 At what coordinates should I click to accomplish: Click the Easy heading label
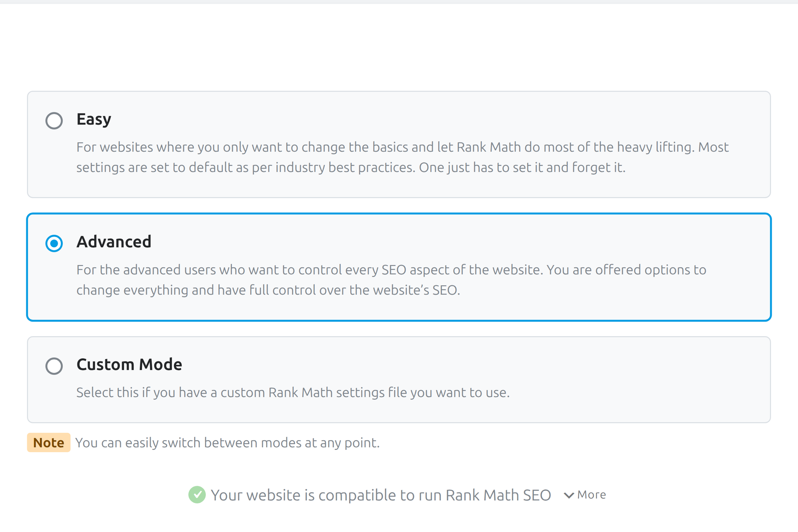pos(94,119)
